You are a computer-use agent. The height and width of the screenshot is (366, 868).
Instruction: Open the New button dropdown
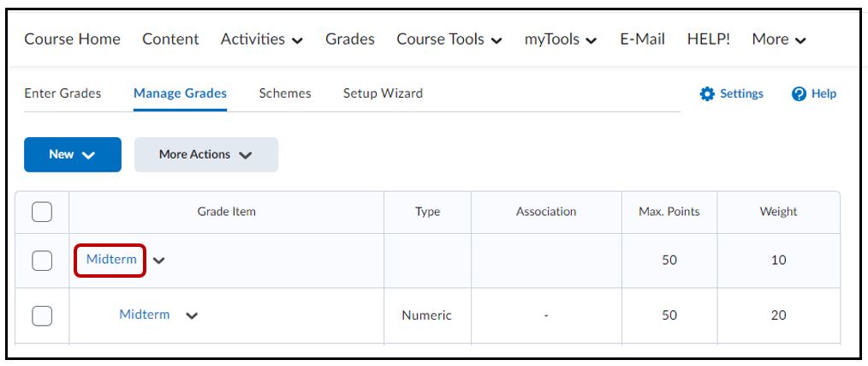tap(72, 154)
